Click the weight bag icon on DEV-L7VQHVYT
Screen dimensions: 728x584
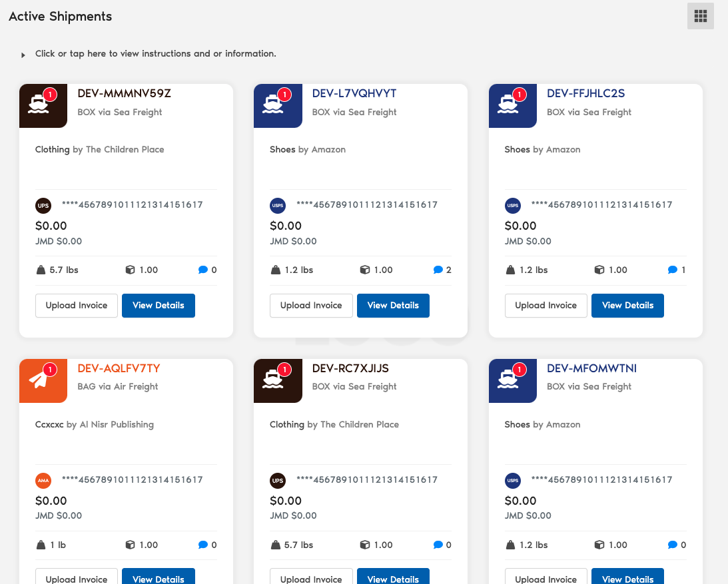[276, 270]
